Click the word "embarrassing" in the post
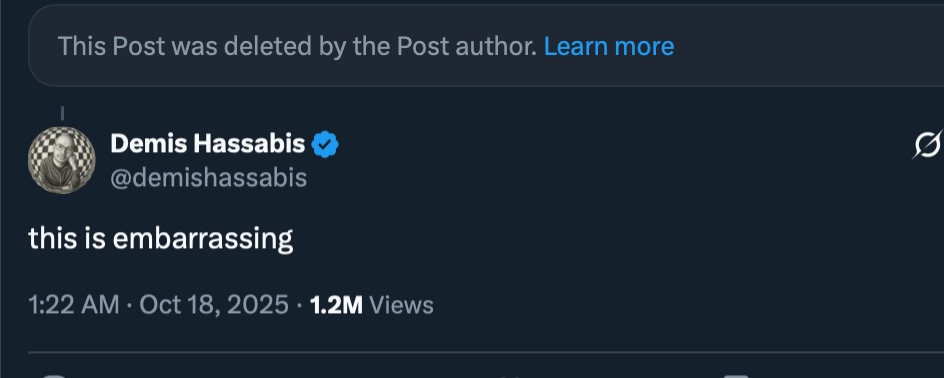This screenshot has height=378, width=944. tap(203, 239)
